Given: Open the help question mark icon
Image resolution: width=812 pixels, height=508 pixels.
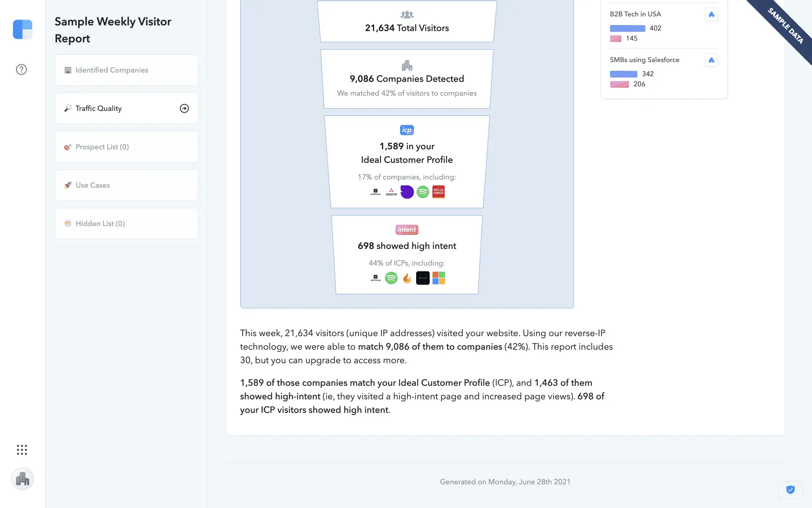Looking at the screenshot, I should click(x=22, y=69).
